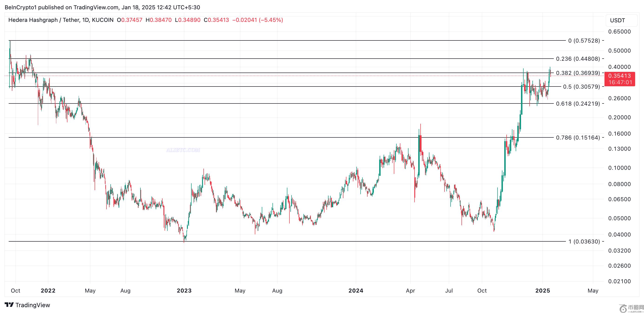Select Fibonacci level label 1 (0.03630)
The width and height of the screenshot is (644, 313).
(584, 242)
